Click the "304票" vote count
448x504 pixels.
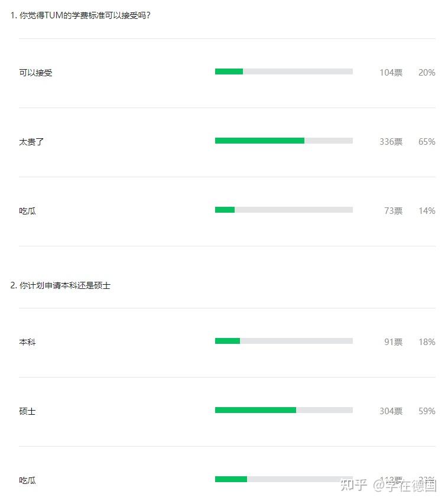pyautogui.click(x=391, y=411)
